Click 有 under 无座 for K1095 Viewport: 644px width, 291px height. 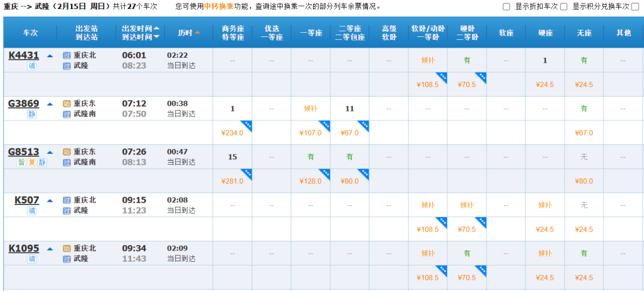point(584,253)
